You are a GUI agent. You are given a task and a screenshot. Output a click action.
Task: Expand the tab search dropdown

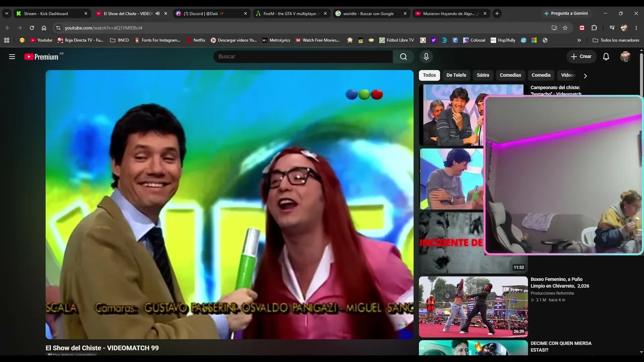pos(7,14)
